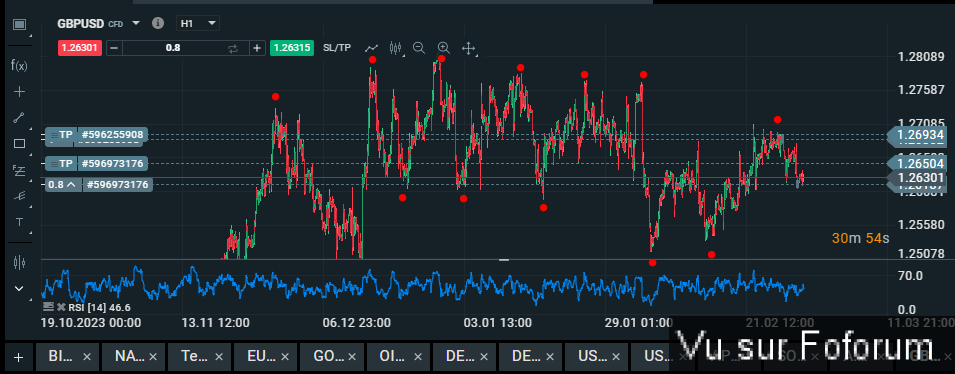Switch chart to line type

372,48
